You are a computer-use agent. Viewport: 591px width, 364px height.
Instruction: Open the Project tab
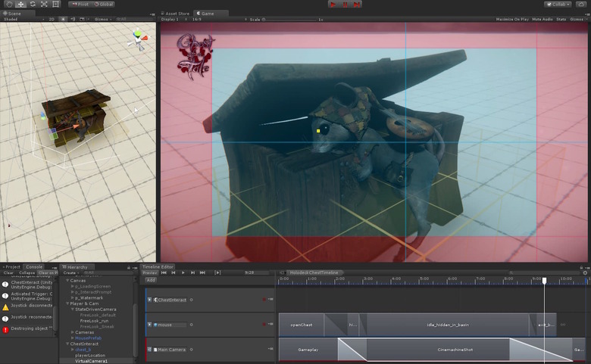[x=12, y=266]
